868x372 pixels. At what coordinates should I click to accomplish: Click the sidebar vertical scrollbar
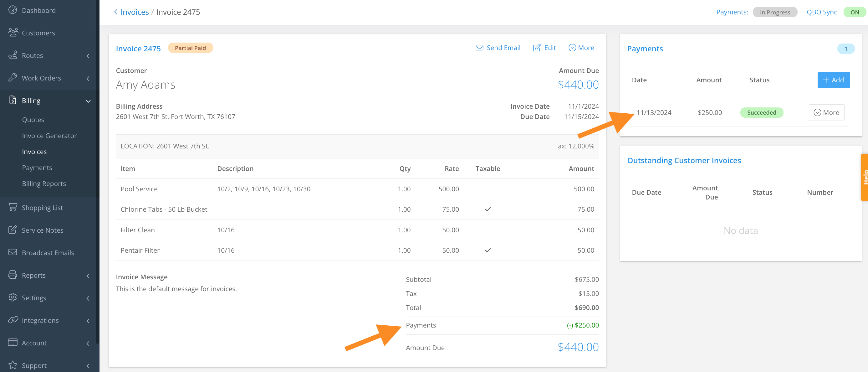(97, 172)
